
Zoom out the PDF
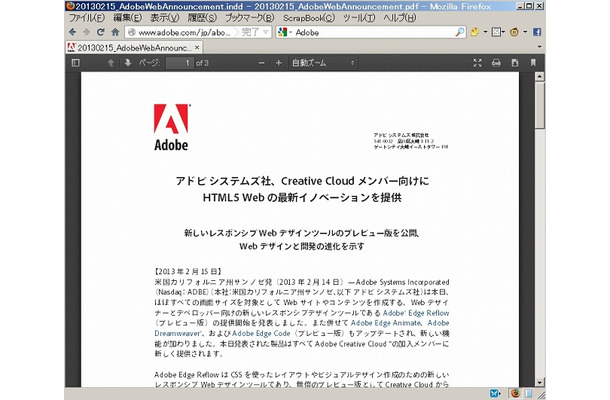[x=261, y=63]
